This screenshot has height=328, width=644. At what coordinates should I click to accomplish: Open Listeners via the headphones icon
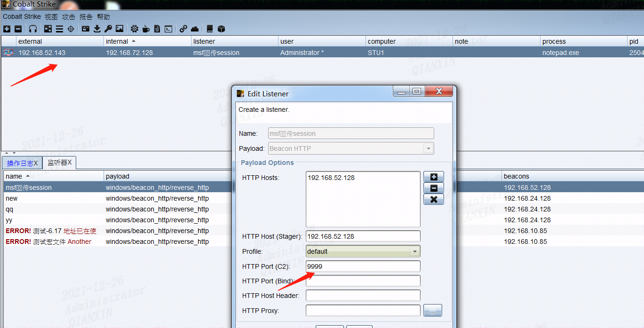click(x=33, y=29)
